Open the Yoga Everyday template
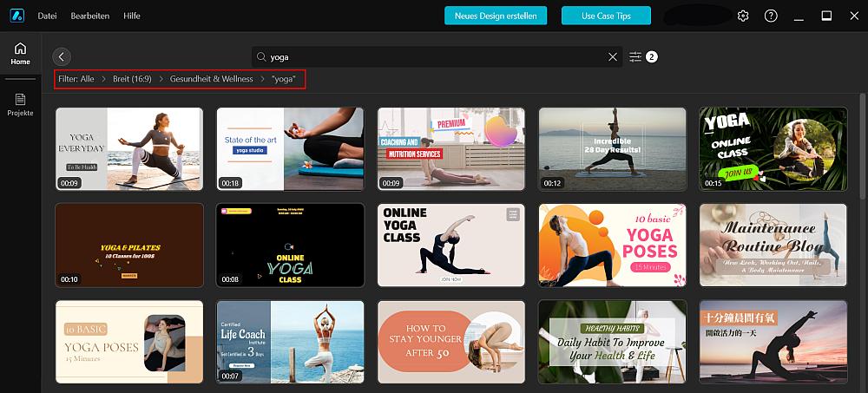 [129, 149]
